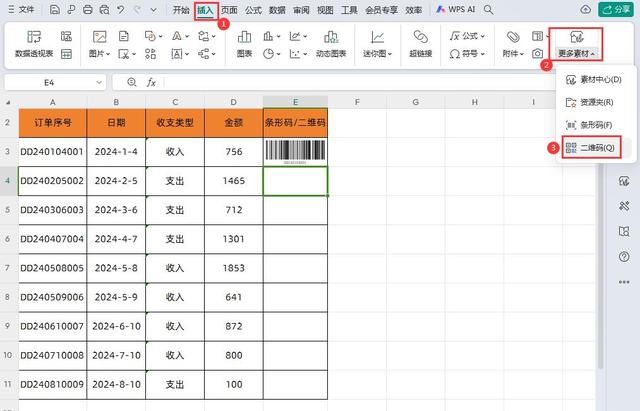Screen dimensions: 640x411
Task: Click the help question mark sidebar icon
Action: [x=624, y=257]
